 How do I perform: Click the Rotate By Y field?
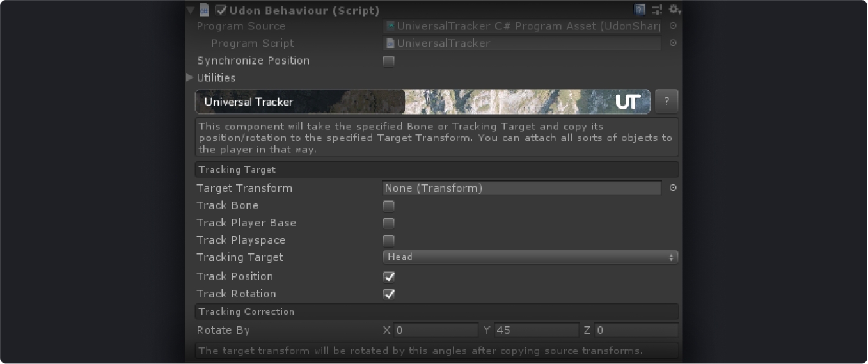click(536, 331)
